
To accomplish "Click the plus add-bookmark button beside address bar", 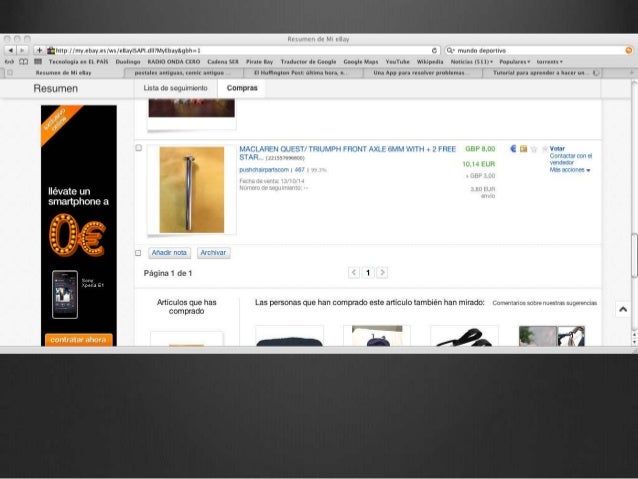I will tap(39, 50).
